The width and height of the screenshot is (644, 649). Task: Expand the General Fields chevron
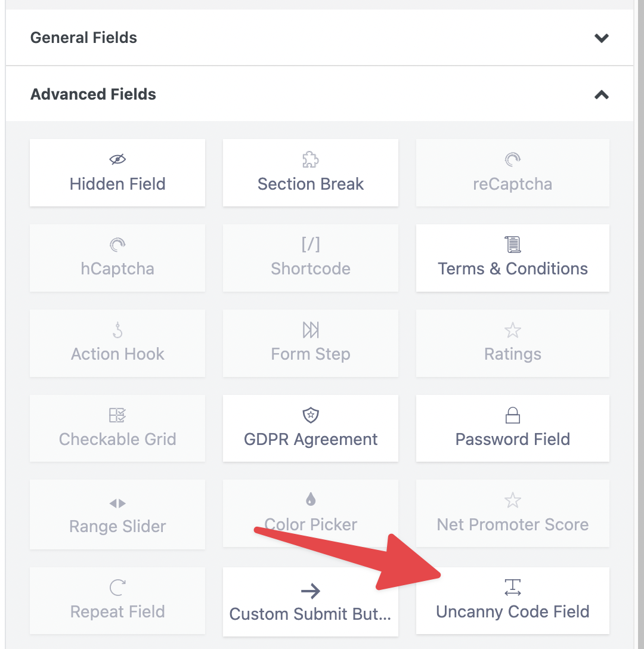click(x=602, y=38)
